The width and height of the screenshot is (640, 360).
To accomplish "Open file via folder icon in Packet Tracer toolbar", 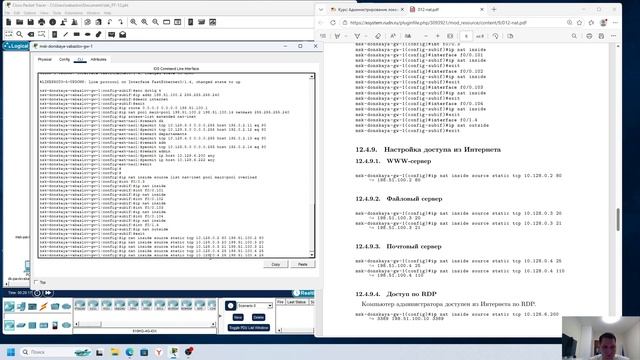I will [20, 22].
